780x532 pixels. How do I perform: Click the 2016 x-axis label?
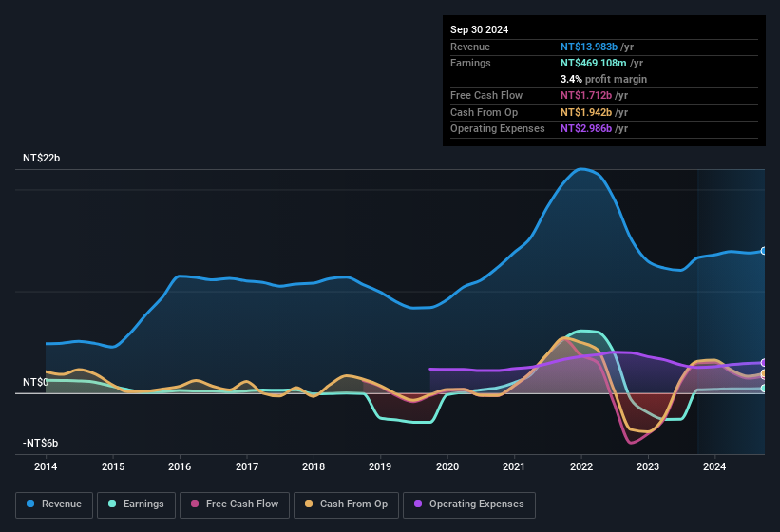[180, 466]
